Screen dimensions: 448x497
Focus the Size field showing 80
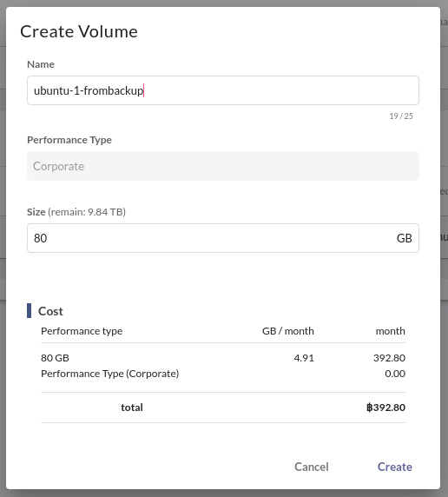[x=223, y=238]
